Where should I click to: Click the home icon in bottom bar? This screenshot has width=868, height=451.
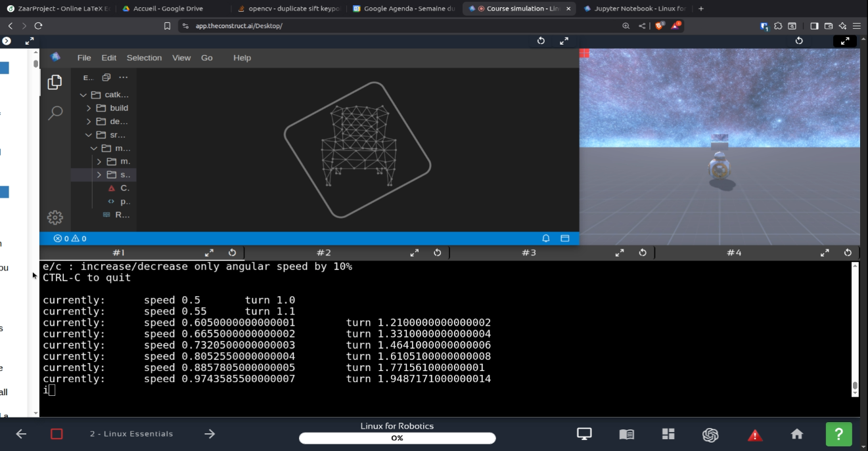797,434
